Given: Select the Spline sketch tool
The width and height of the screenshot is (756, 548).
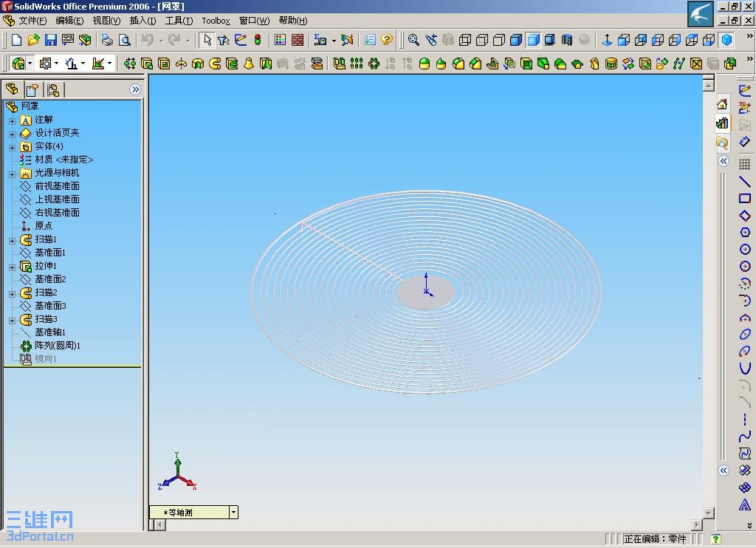Looking at the screenshot, I should pyautogui.click(x=745, y=436).
